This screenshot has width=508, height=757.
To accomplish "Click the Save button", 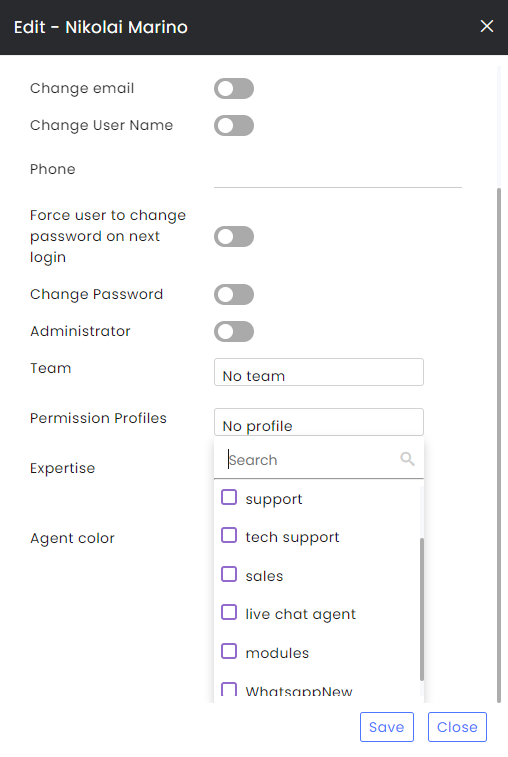I will (x=387, y=727).
